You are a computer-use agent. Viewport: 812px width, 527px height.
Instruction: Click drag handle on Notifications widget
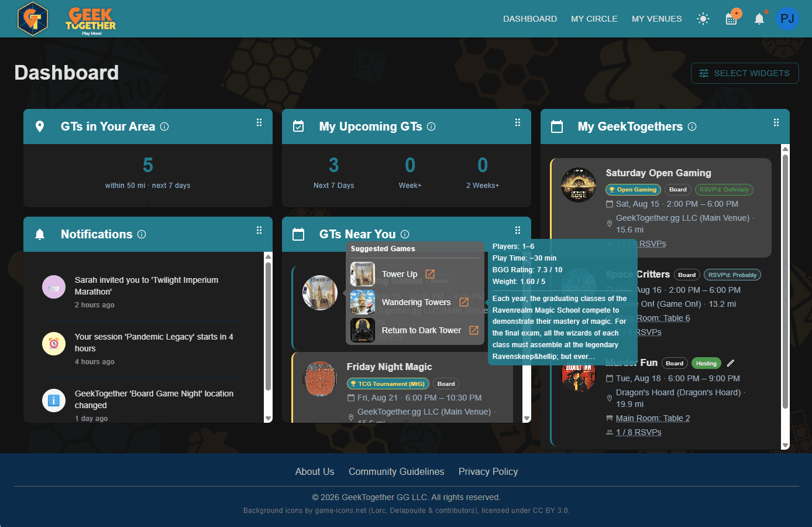pyautogui.click(x=259, y=230)
